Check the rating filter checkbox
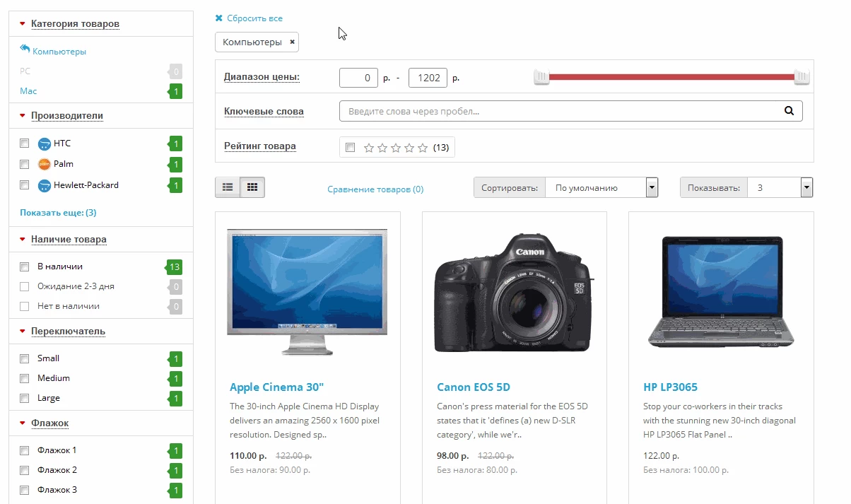The image size is (851, 504). pos(350,148)
